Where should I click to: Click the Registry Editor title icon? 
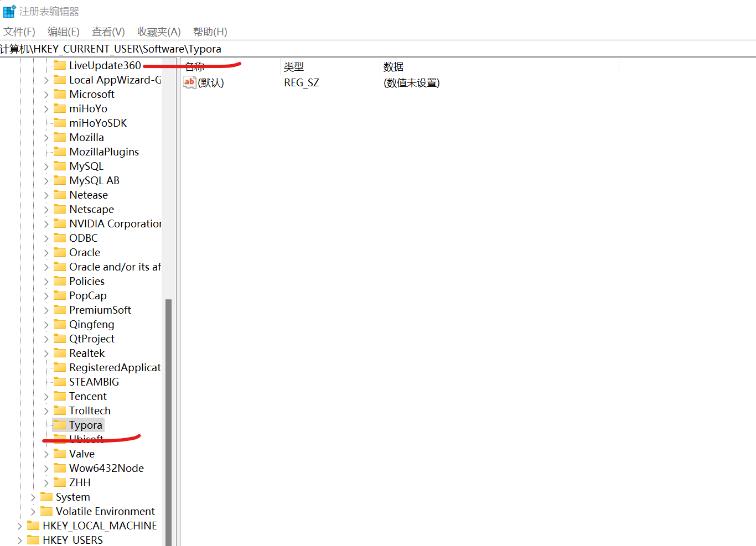[9, 11]
